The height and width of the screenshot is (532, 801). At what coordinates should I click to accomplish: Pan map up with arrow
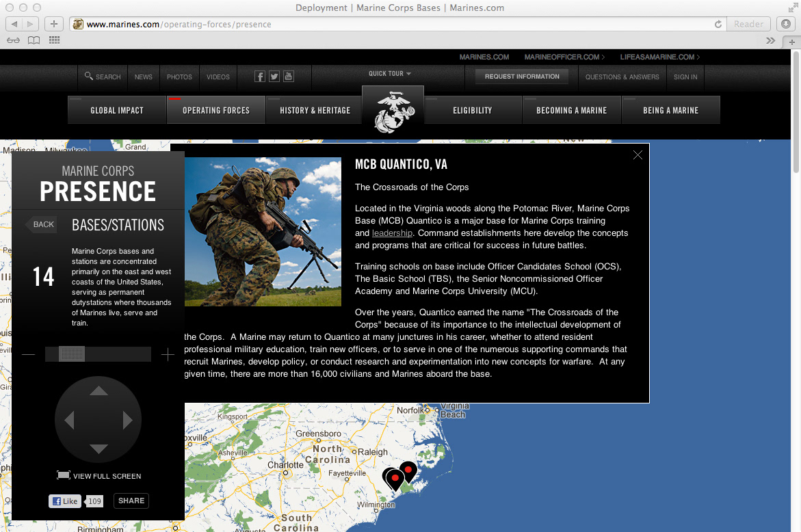(99, 390)
